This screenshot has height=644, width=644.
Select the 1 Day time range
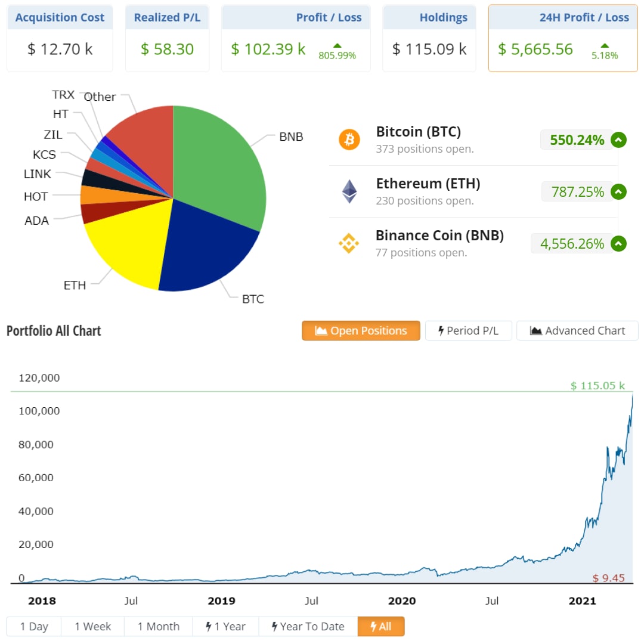(34, 627)
